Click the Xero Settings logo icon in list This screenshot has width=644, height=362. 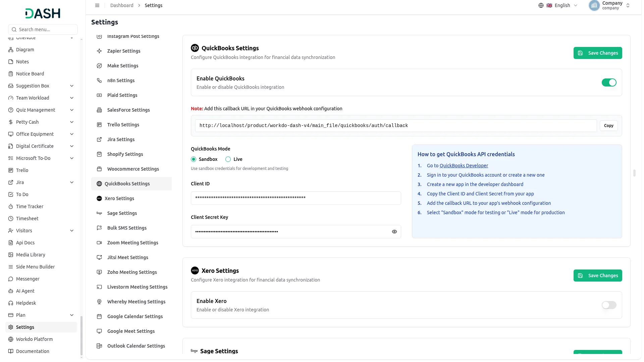click(99, 198)
